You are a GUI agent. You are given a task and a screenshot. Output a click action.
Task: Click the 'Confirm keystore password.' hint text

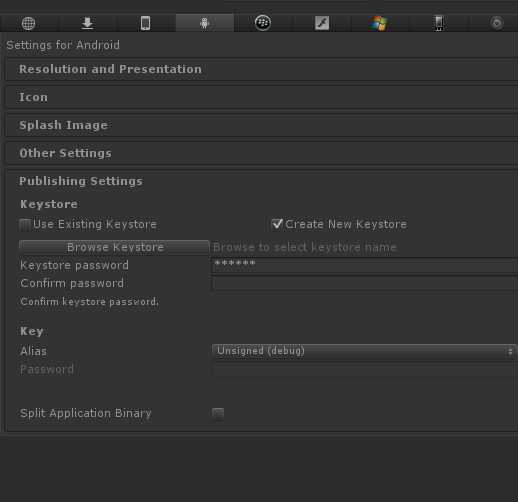point(89,302)
